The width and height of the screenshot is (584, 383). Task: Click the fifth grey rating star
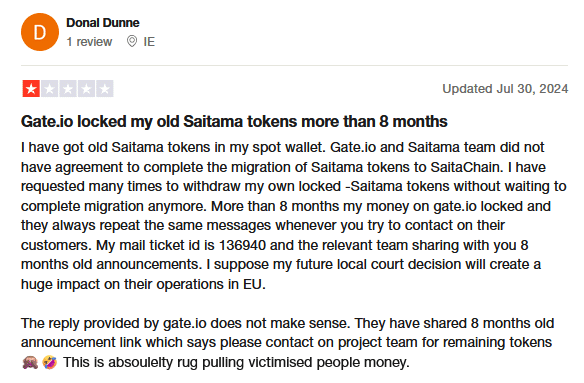point(105,89)
